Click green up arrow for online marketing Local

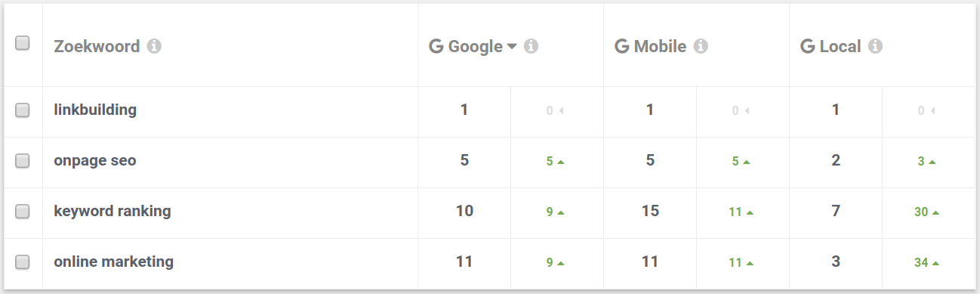[x=936, y=264]
